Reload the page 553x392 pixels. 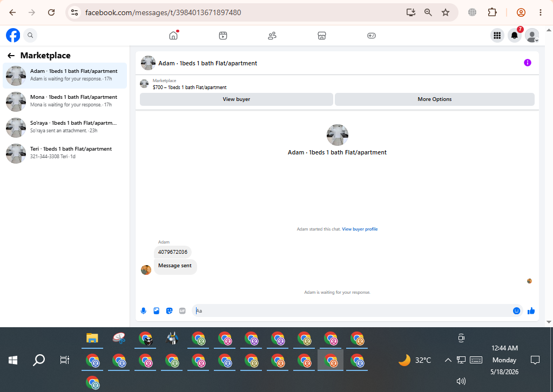click(51, 13)
